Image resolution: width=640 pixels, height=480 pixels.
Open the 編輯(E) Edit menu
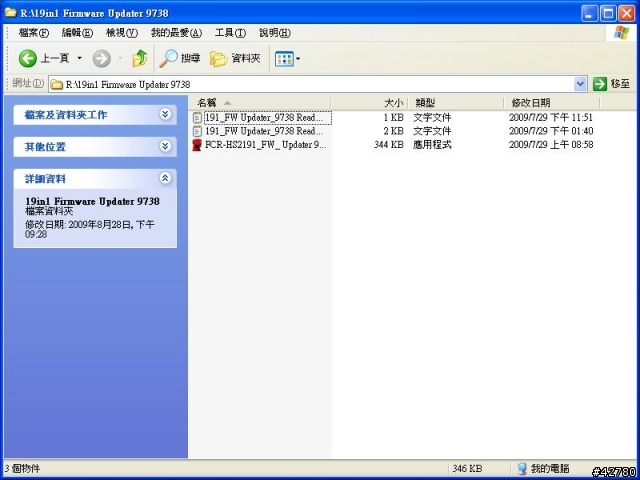coord(78,33)
